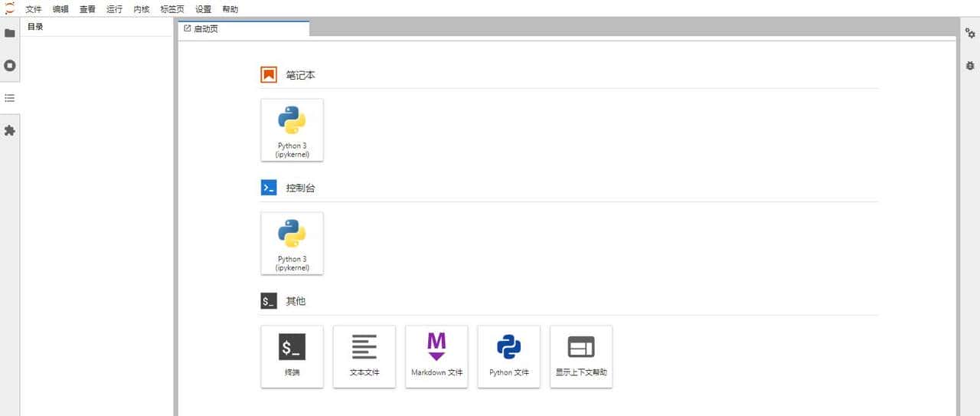Click the 笔记本 section heading text
The image size is (980, 416).
pos(301,75)
